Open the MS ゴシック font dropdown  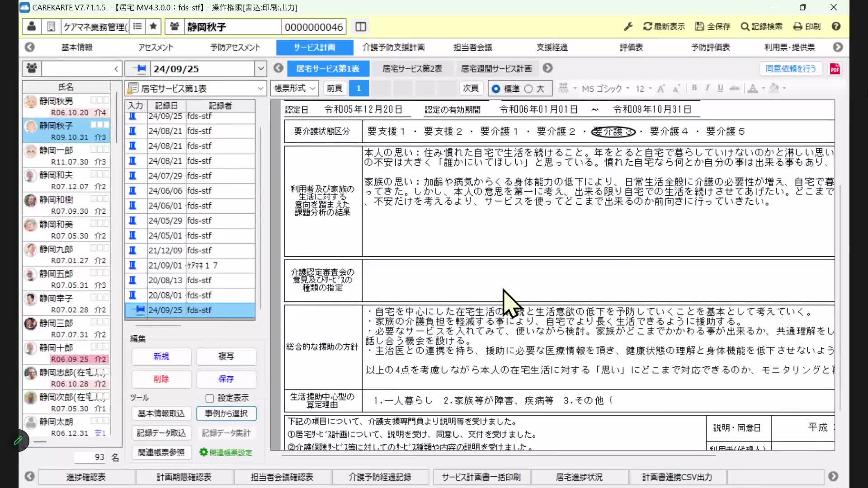(627, 89)
